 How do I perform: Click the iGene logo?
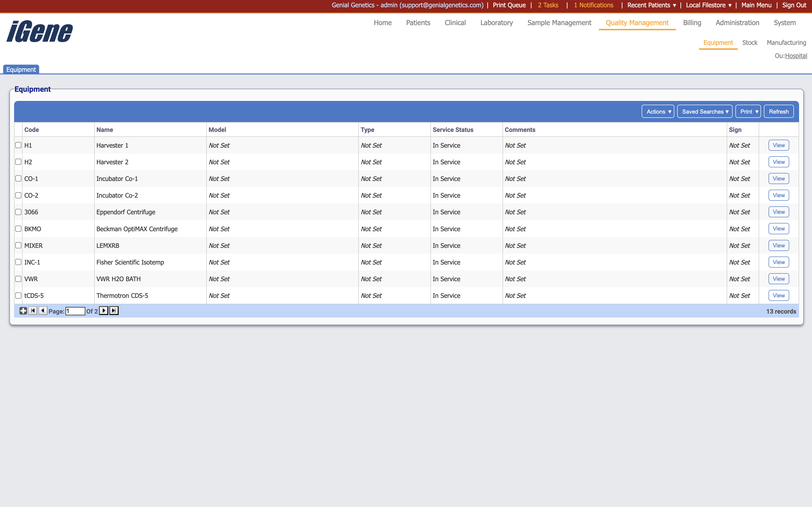point(40,31)
